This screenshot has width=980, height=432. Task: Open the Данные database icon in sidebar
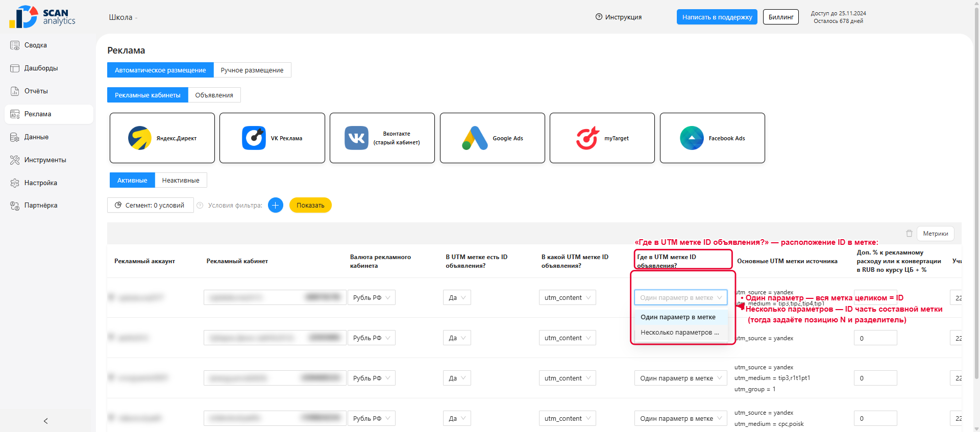(x=15, y=137)
